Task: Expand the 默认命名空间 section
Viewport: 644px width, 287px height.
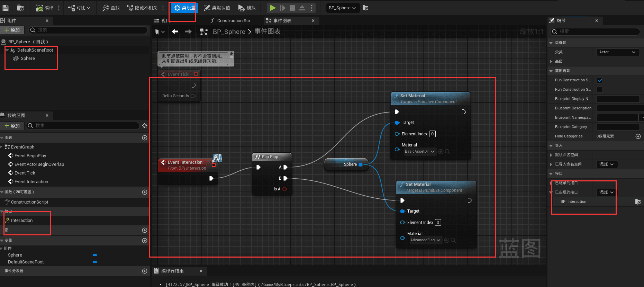Action: pyautogui.click(x=551, y=155)
